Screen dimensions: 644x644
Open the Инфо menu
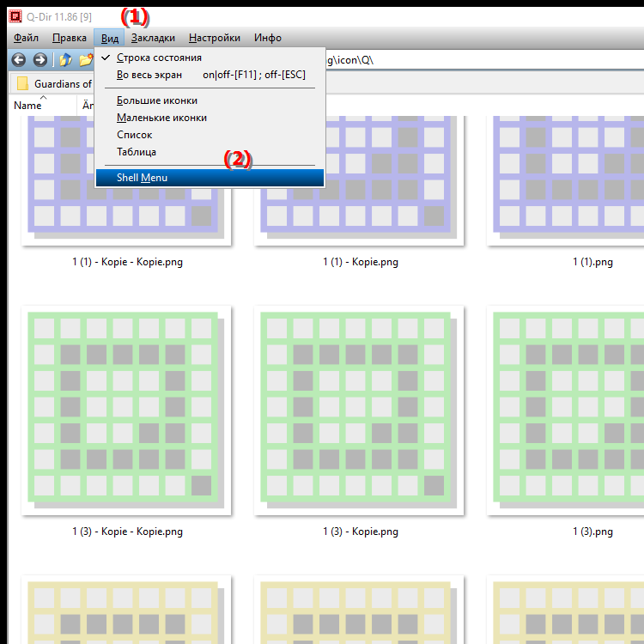pyautogui.click(x=268, y=38)
